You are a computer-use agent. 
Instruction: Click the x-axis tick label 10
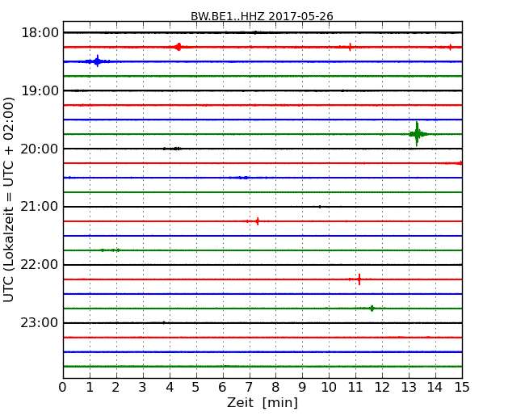329,388
